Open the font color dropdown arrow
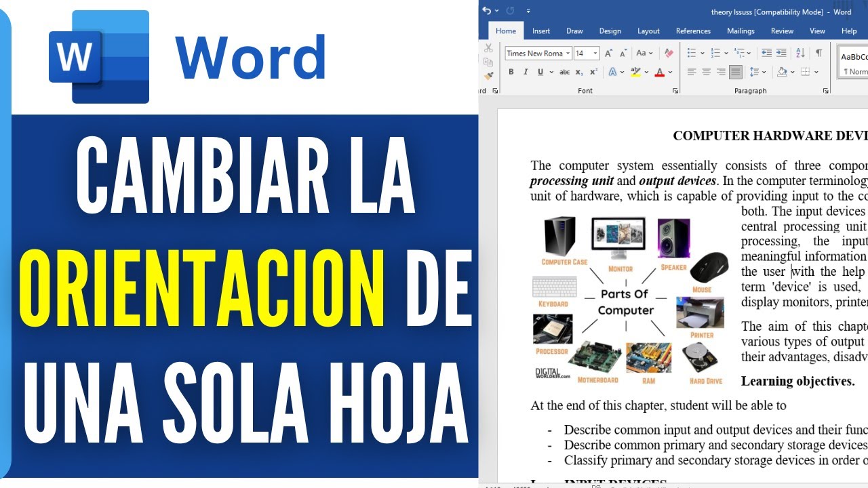The width and height of the screenshot is (868, 488). pos(670,72)
